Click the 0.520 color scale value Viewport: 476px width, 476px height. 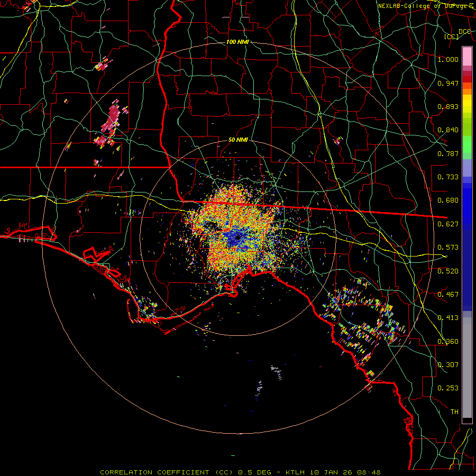tap(448, 271)
